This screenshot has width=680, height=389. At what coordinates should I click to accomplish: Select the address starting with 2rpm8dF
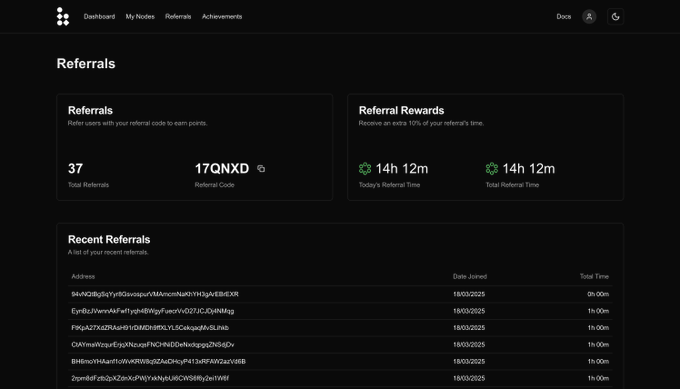coord(150,379)
